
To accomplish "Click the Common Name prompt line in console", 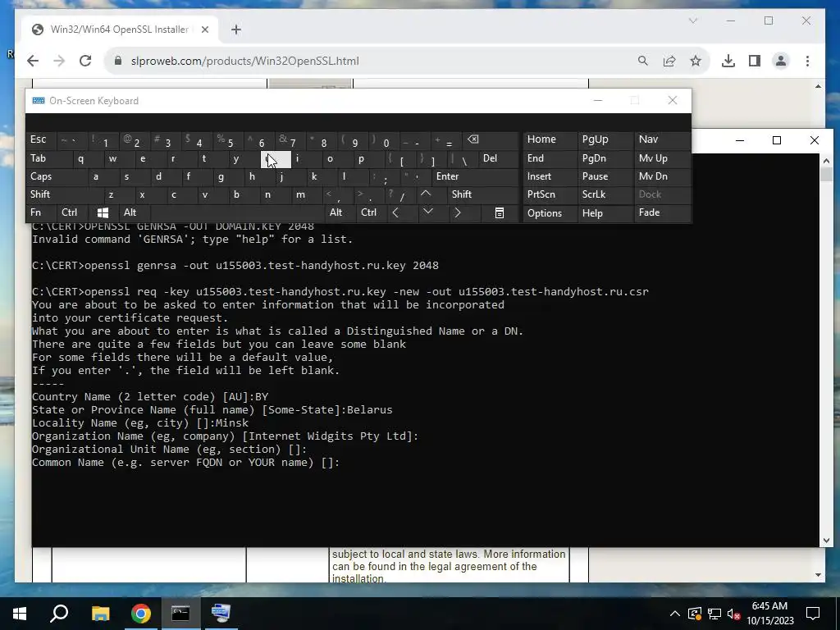I will tap(185, 463).
